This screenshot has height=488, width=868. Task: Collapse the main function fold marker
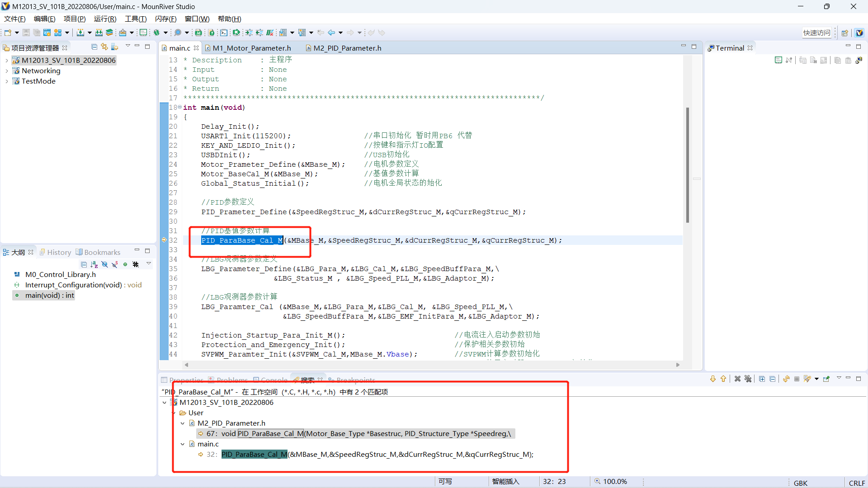pos(180,107)
